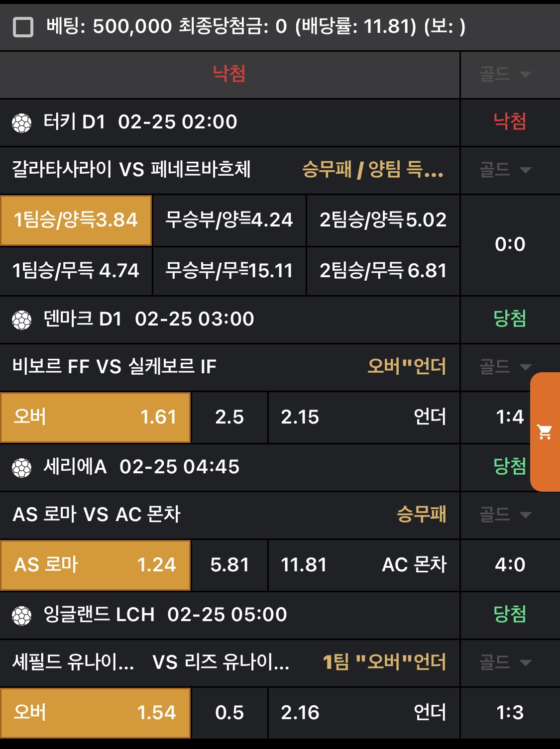This screenshot has width=560, height=749.
Task: Pick the 오버 1.61 option for 비보르 FF
Action: point(96,417)
